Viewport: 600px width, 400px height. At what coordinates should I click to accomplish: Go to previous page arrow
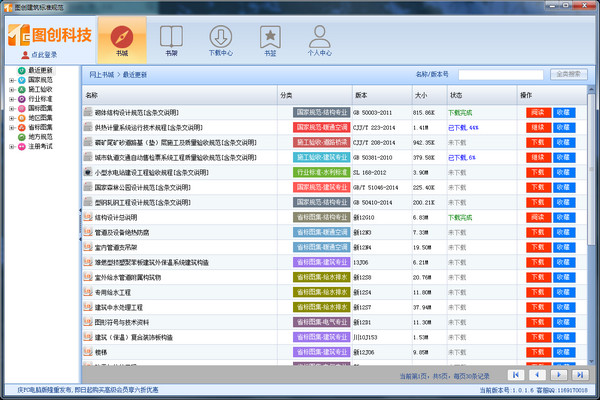point(536,374)
